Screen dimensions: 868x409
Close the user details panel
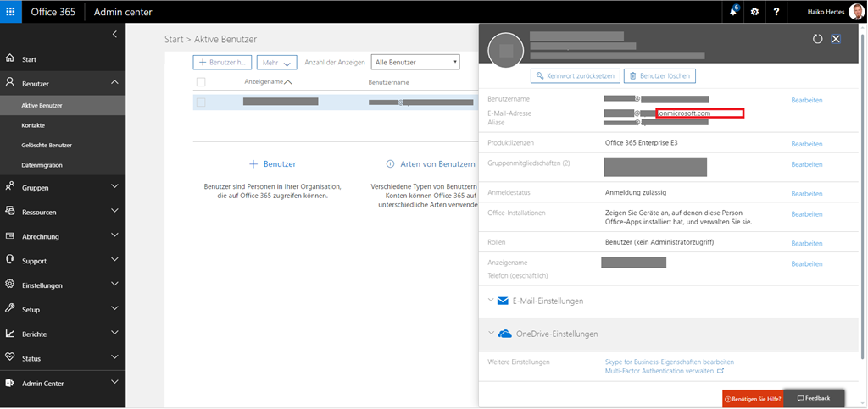click(836, 39)
